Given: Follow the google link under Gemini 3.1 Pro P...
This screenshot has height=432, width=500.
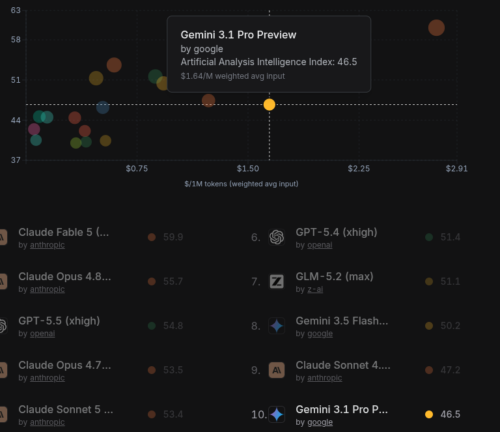Looking at the screenshot, I should pyautogui.click(x=320, y=422).
